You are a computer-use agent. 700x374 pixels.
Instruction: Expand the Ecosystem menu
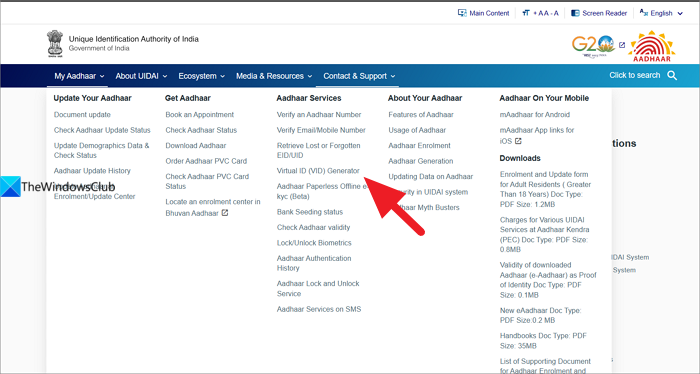click(201, 76)
